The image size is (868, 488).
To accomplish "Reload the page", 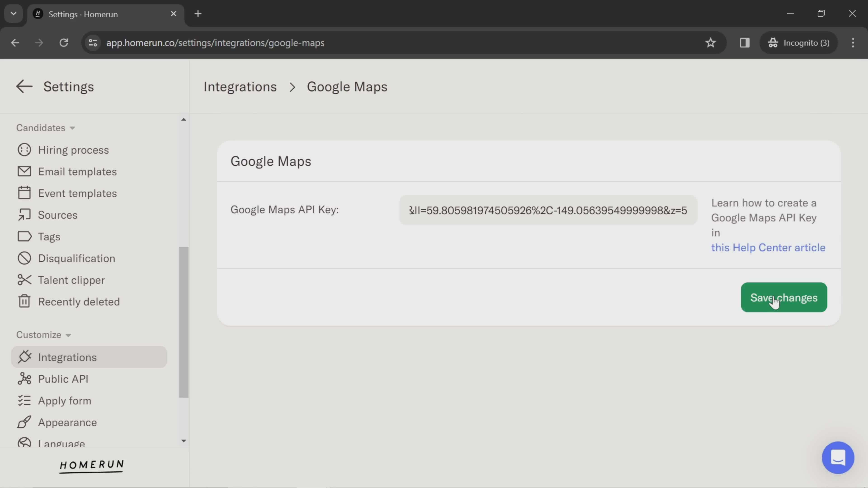I will (x=64, y=43).
